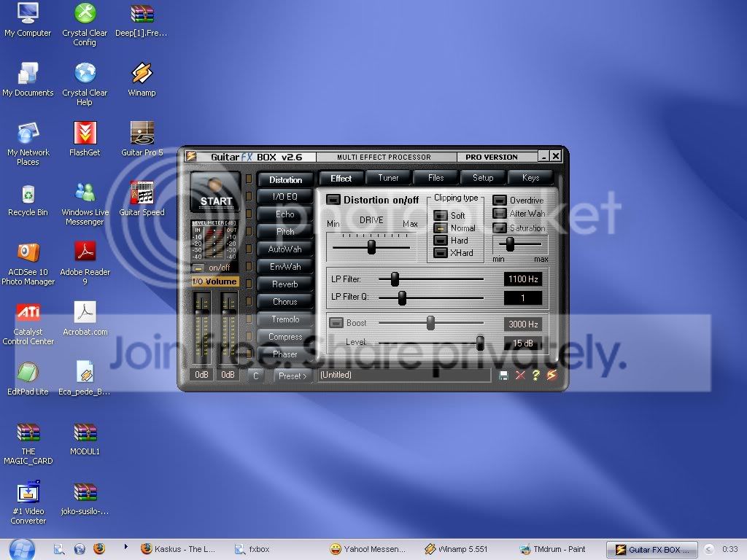Screen dimensions: 747x560
Task: Select the Phaser effect button
Action: coord(285,354)
